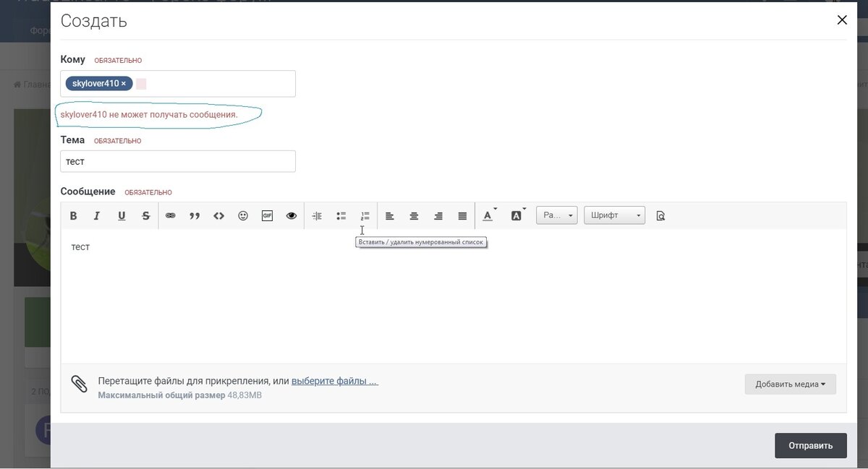Click 'skylover410 не может получать сообщения' text

[x=149, y=115]
